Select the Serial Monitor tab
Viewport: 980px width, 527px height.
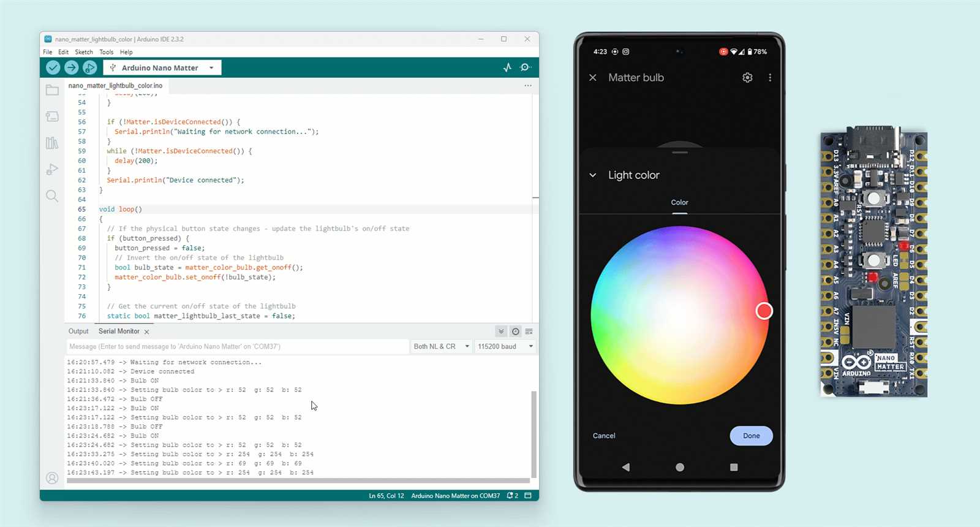119,332
